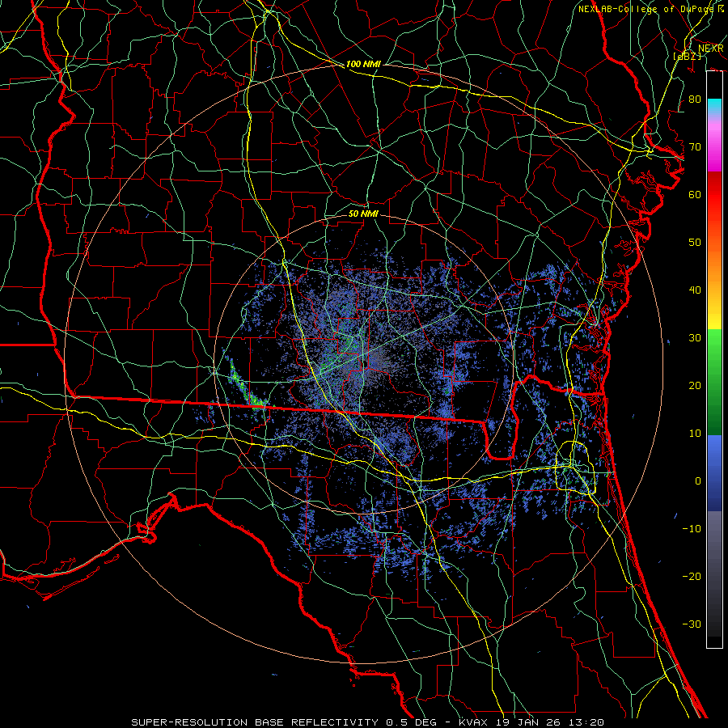Screen dimensions: 728x728
Task: Click the "20" value on the dBZ scale
Action: pyautogui.click(x=695, y=385)
